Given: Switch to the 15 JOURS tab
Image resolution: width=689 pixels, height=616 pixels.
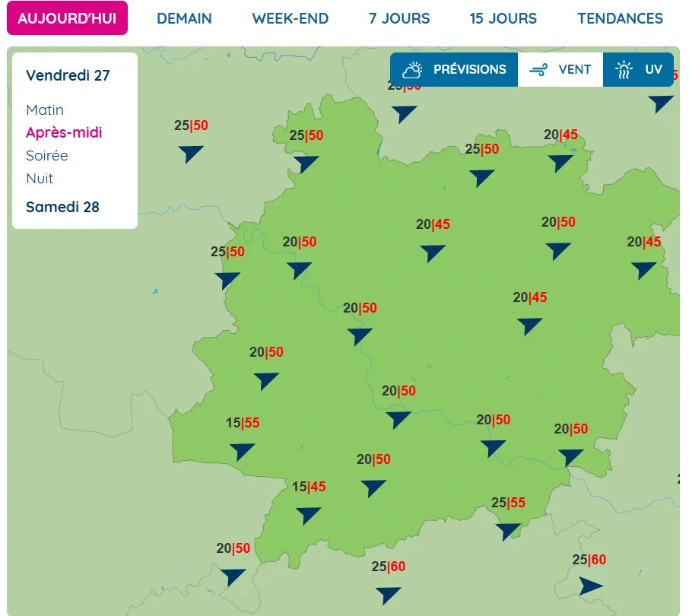Looking at the screenshot, I should coord(503,18).
